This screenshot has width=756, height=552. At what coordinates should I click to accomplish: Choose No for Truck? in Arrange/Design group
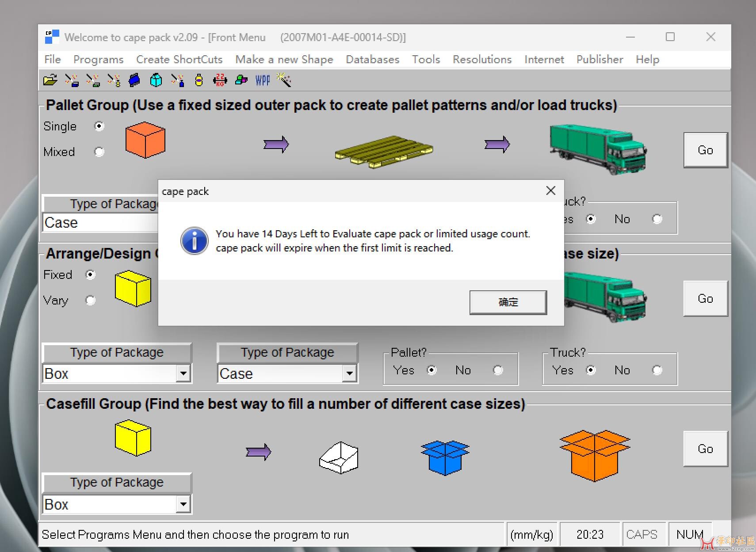click(x=657, y=370)
